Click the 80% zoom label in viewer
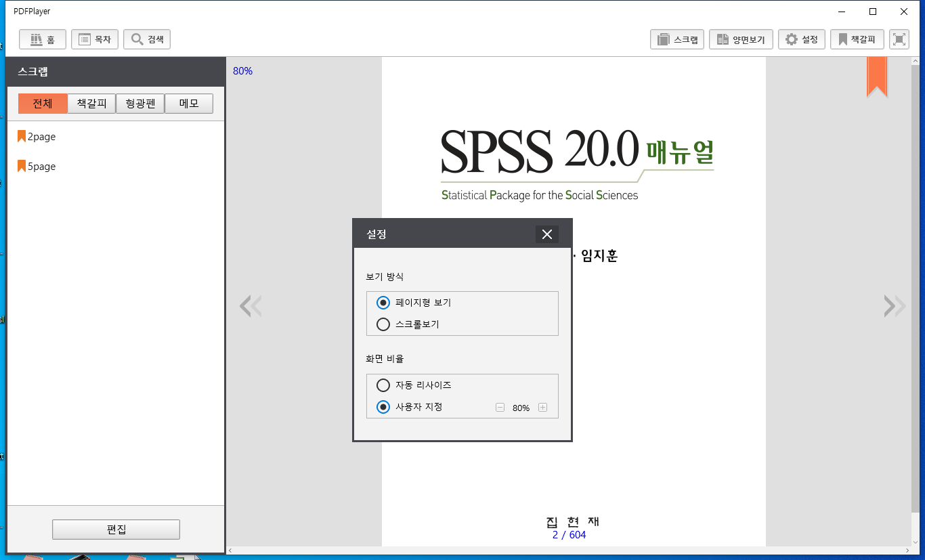This screenshot has width=925, height=560. [242, 71]
